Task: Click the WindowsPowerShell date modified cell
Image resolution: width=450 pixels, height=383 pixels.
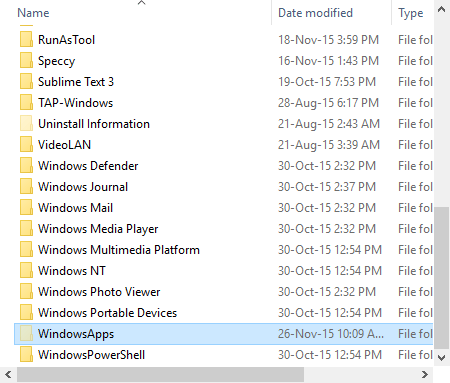Action: click(330, 355)
